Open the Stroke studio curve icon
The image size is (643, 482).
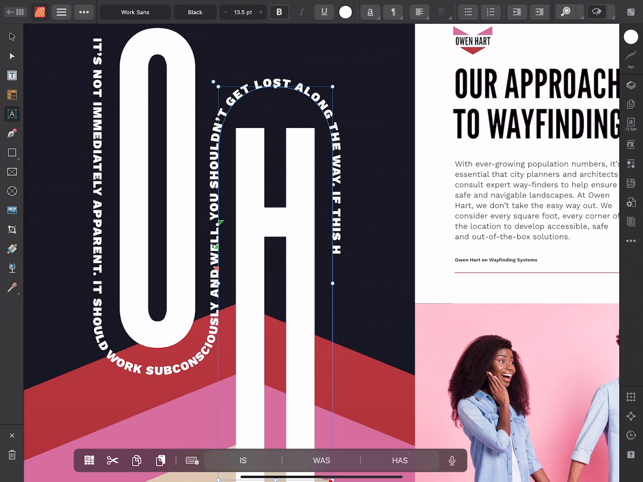pyautogui.click(x=631, y=57)
